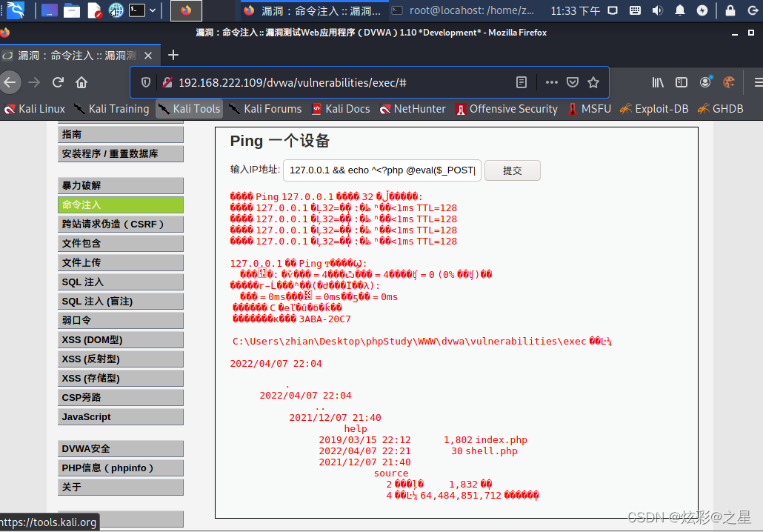
Task: Open 安装程序 / 重置数据库 menu item
Action: pyautogui.click(x=121, y=154)
